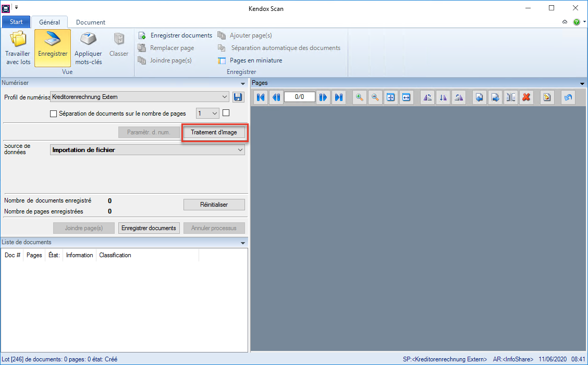
Task: Open the Profil de numérisation dropdown
Action: [x=225, y=97]
